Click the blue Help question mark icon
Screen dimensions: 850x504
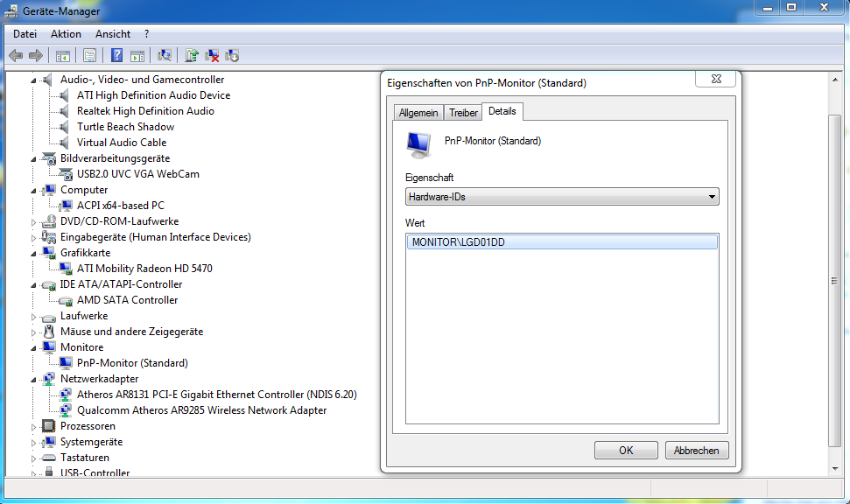pos(116,55)
